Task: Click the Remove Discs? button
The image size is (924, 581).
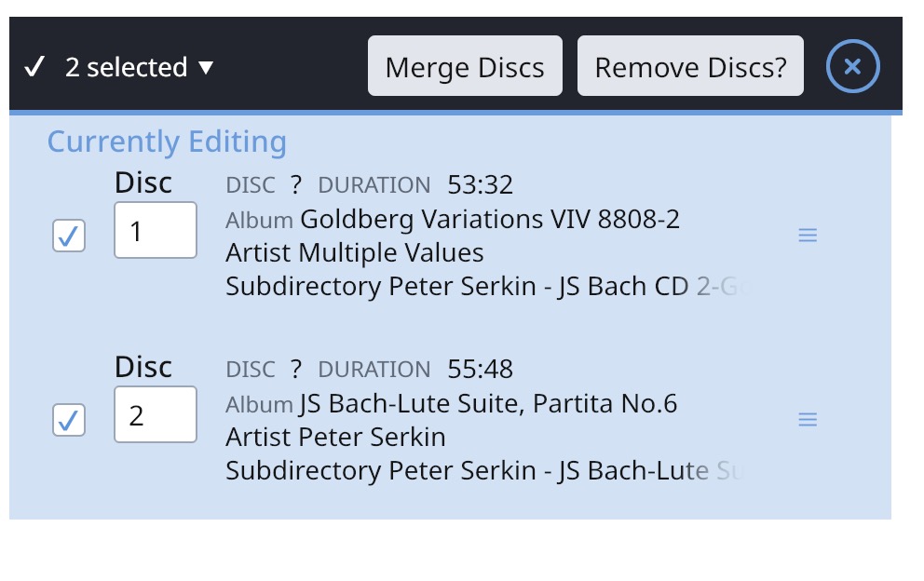Action: [690, 65]
